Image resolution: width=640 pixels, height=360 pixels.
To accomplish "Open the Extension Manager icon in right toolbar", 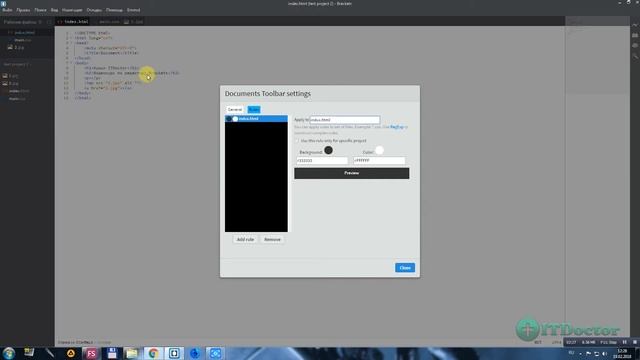I will (x=635, y=36).
